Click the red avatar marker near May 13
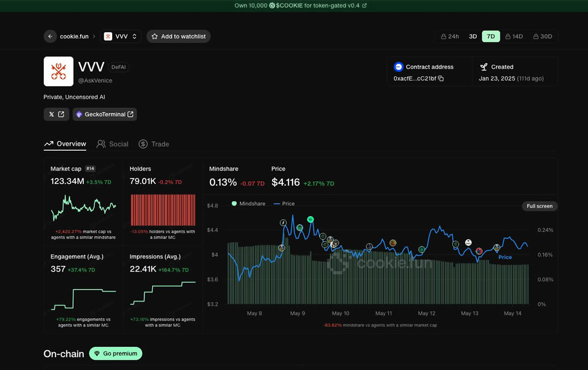This screenshot has height=370, width=588. (479, 251)
